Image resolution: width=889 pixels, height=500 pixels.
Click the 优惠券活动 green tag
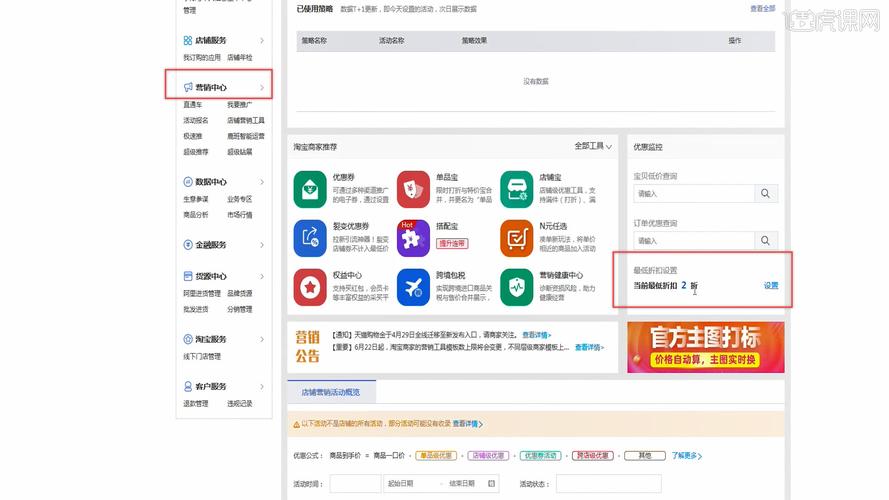click(541, 456)
